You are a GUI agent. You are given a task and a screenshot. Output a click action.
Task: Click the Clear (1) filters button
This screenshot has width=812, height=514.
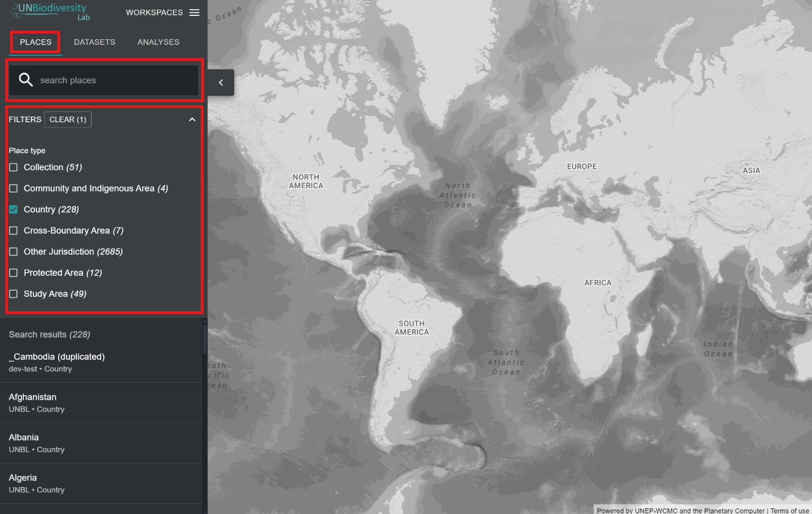click(68, 119)
